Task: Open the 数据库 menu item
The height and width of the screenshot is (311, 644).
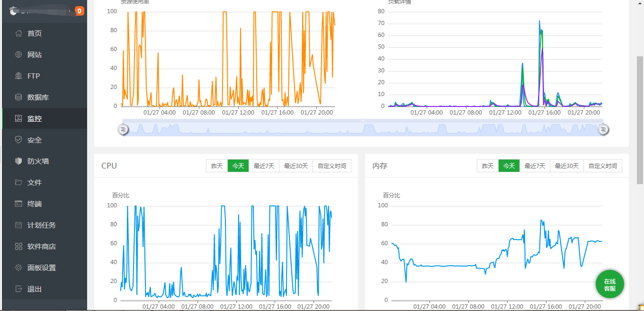Action: 45,97
